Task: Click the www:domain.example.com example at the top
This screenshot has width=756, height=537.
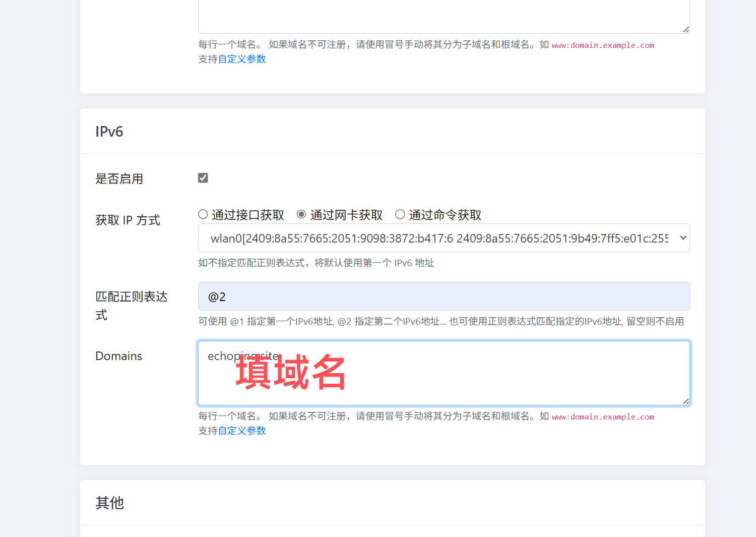Action: (x=603, y=45)
